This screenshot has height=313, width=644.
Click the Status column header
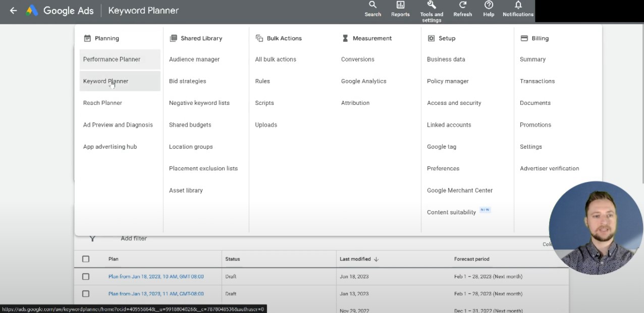233,259
